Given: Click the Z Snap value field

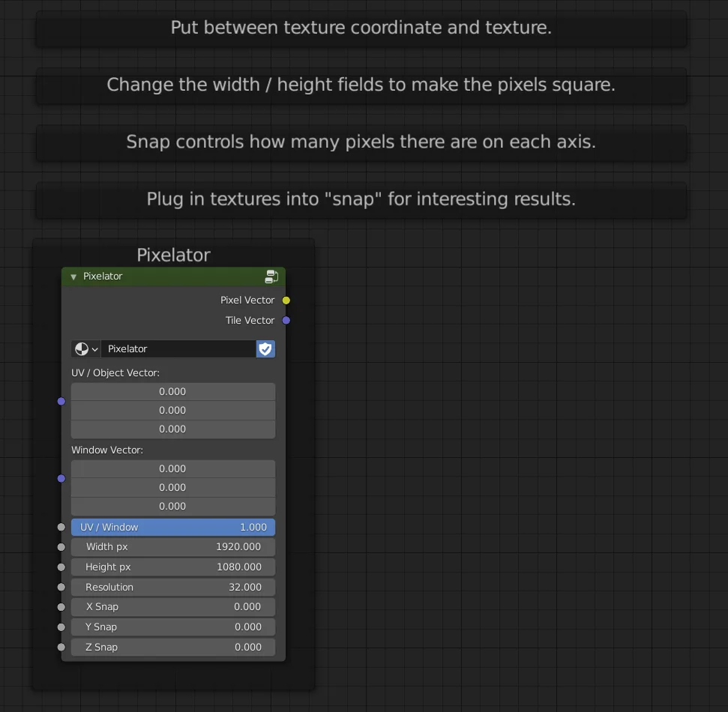Looking at the screenshot, I should point(173,647).
